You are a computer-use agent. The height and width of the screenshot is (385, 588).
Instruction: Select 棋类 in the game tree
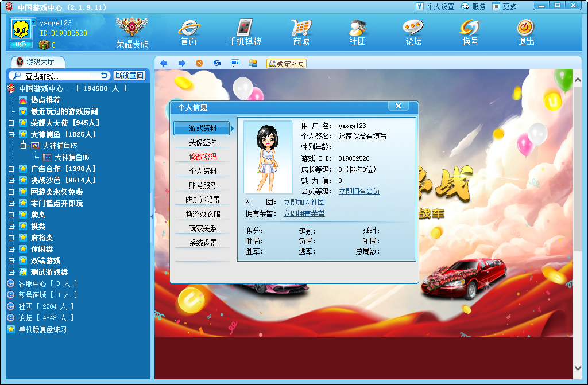pyautogui.click(x=38, y=226)
